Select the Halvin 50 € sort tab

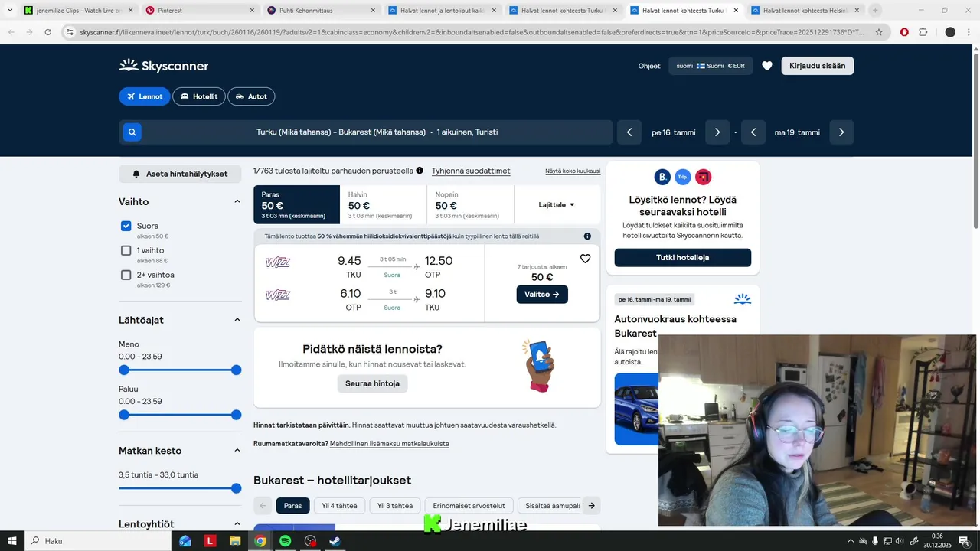tap(384, 204)
